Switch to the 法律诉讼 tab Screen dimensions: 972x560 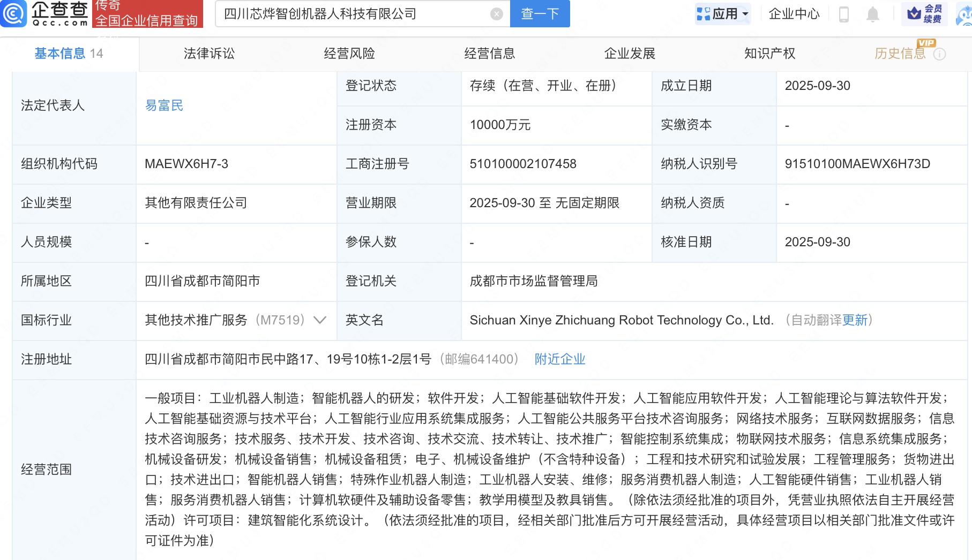click(x=208, y=54)
